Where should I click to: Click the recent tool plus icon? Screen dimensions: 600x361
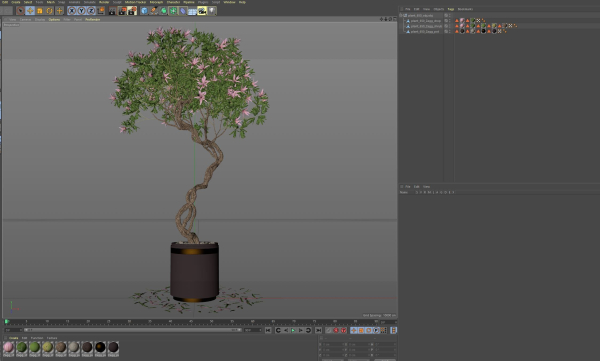pyautogui.click(x=59, y=11)
